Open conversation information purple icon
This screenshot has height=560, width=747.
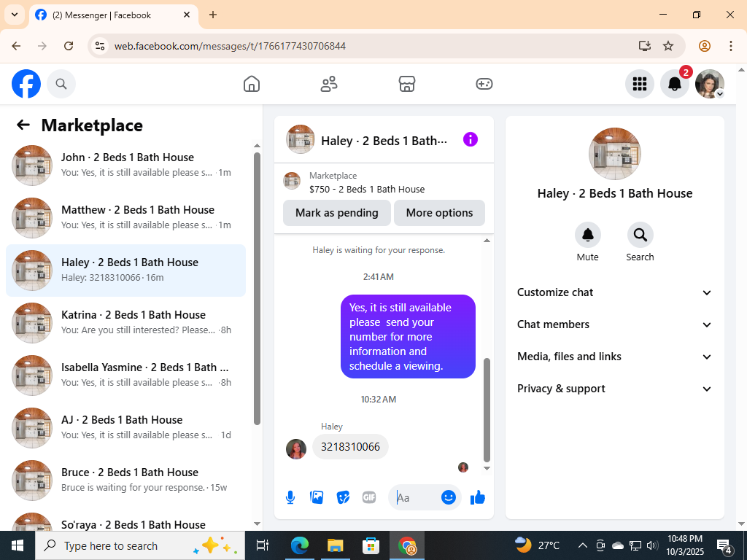tap(471, 139)
